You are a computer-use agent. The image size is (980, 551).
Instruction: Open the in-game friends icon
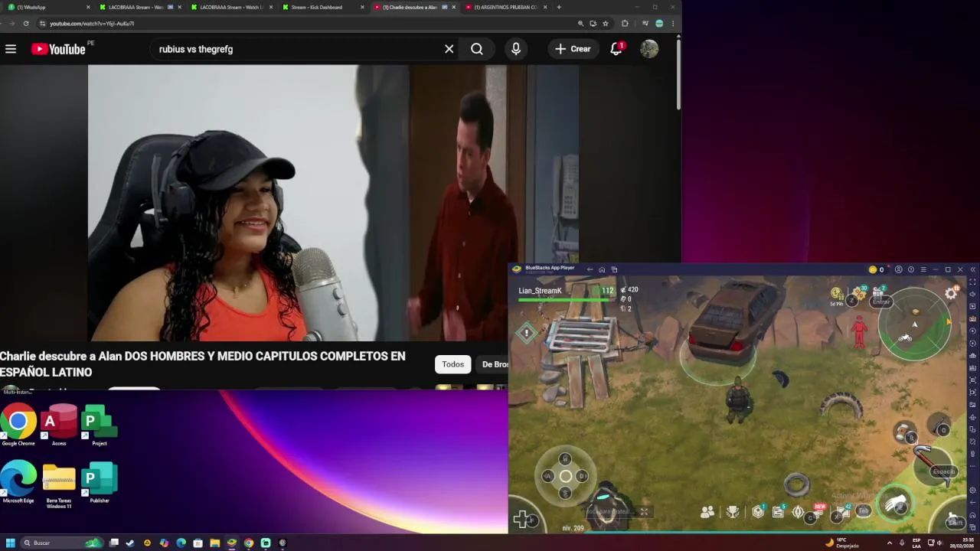click(x=707, y=512)
